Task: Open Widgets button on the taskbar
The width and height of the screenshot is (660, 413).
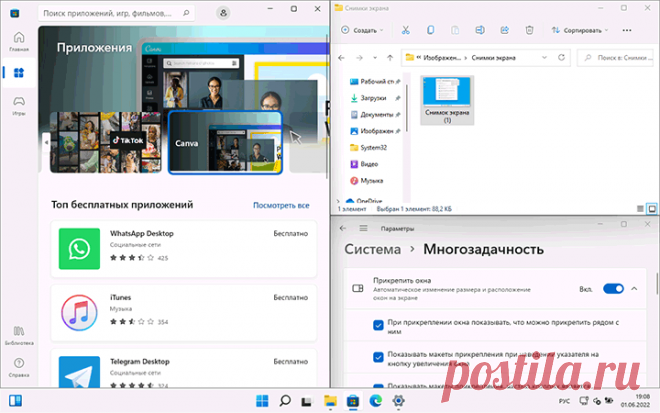Action: [15, 401]
